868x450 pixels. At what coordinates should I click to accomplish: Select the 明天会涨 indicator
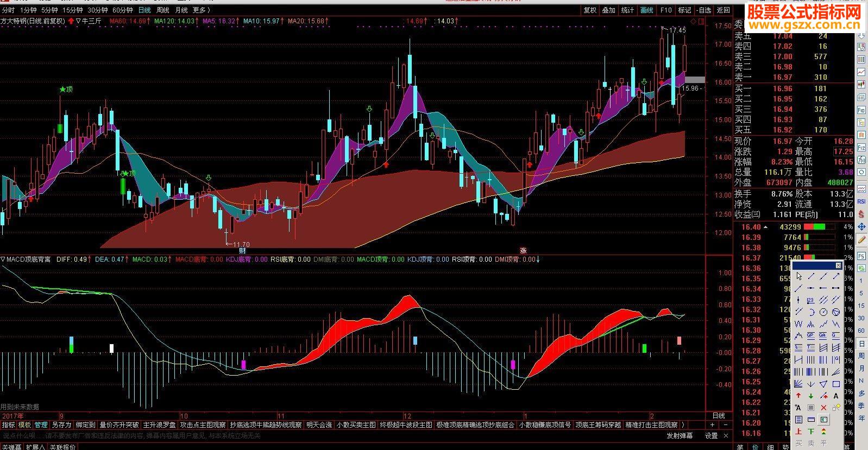[x=319, y=424]
